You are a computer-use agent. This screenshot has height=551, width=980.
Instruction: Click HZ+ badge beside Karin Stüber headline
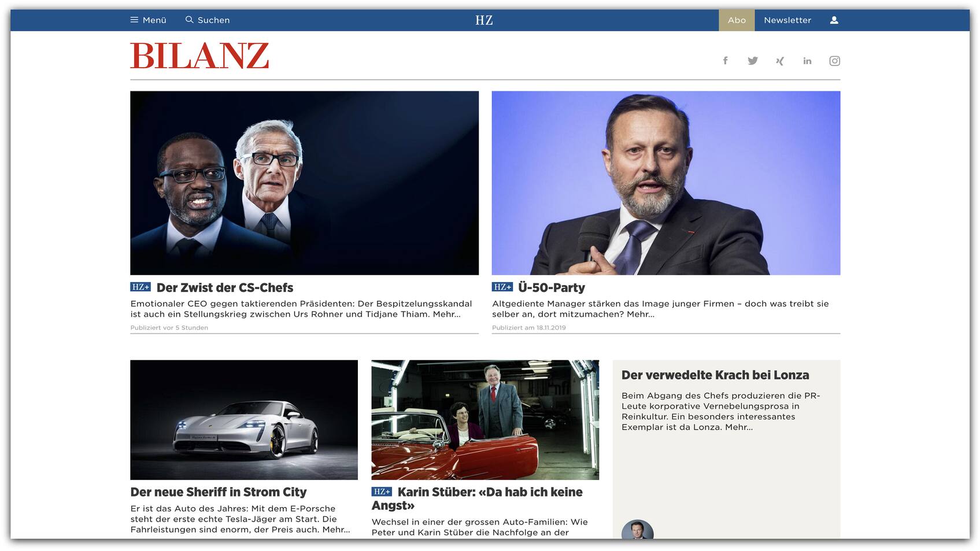(x=382, y=491)
